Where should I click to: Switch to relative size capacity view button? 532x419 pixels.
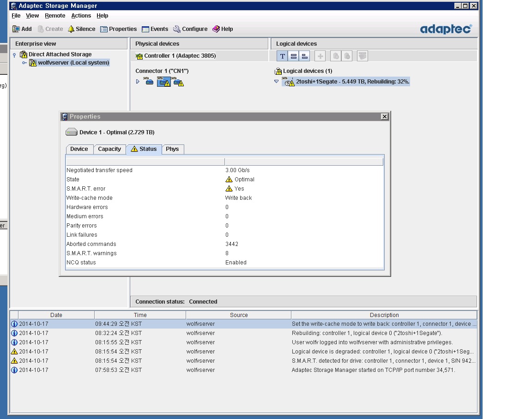tap(304, 56)
